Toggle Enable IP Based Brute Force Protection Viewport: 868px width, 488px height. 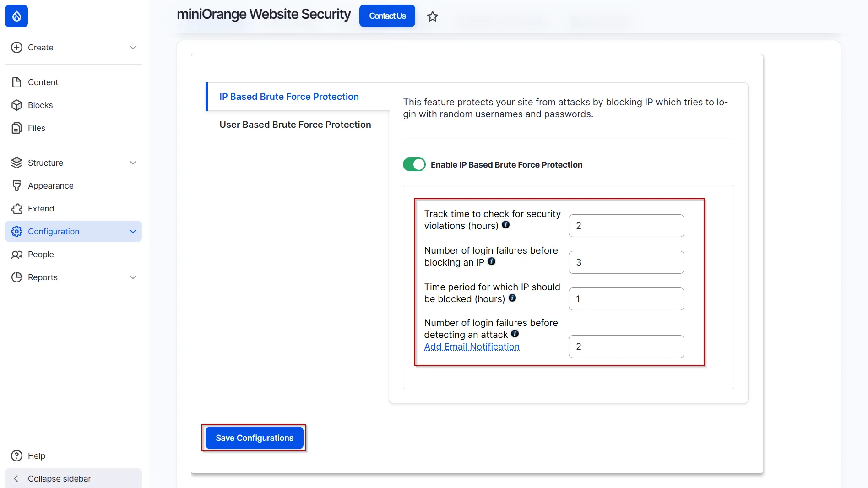point(414,164)
